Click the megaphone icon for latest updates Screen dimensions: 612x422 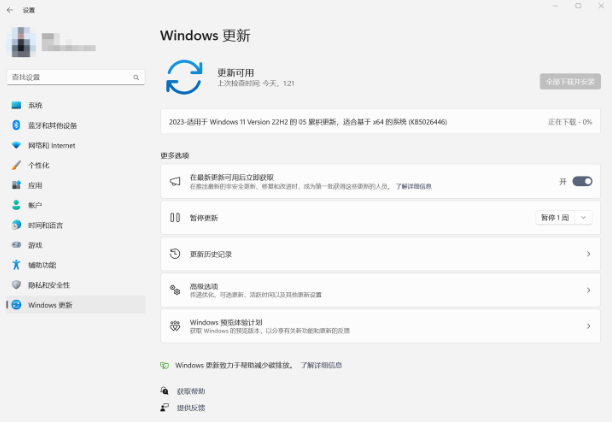[x=175, y=181]
